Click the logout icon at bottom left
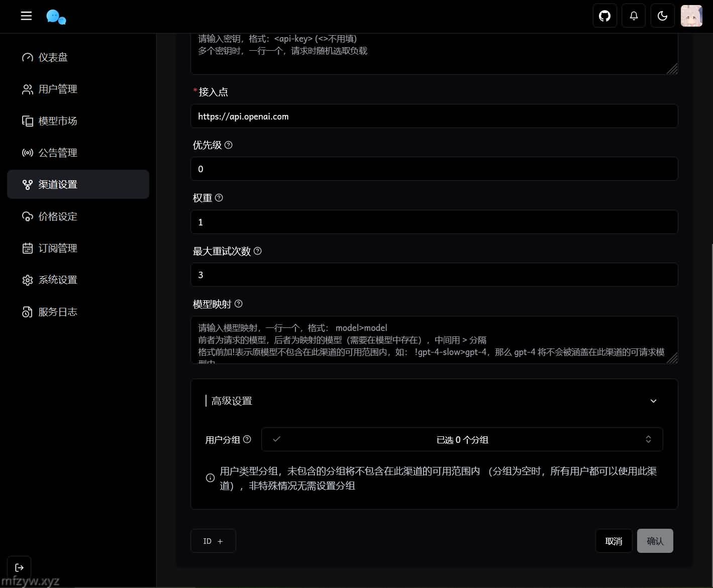Image resolution: width=713 pixels, height=588 pixels. 20,567
